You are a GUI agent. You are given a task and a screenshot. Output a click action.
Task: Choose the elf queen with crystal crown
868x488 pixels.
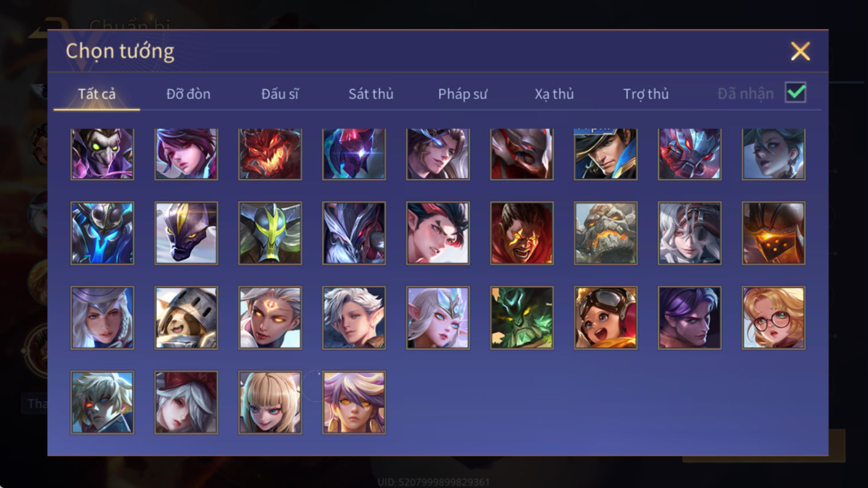pyautogui.click(x=438, y=318)
